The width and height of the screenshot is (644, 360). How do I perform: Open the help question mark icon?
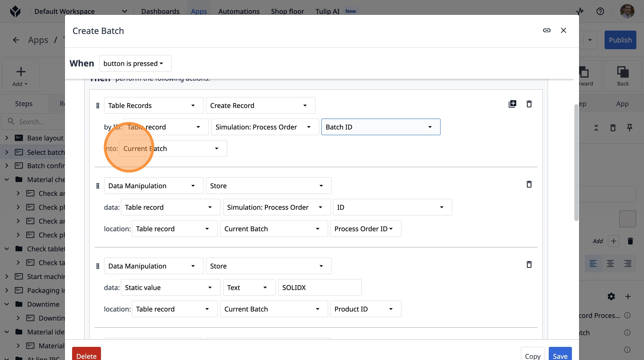600,11
